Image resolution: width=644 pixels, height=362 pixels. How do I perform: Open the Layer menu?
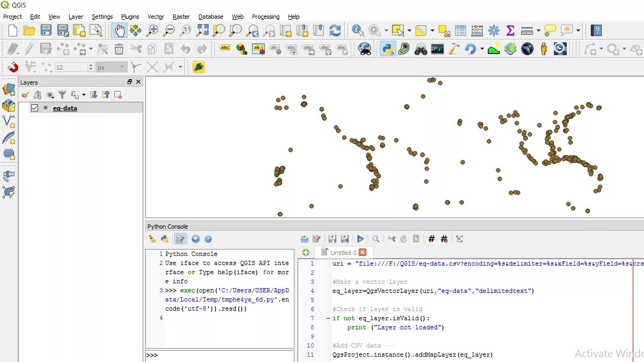76,17
